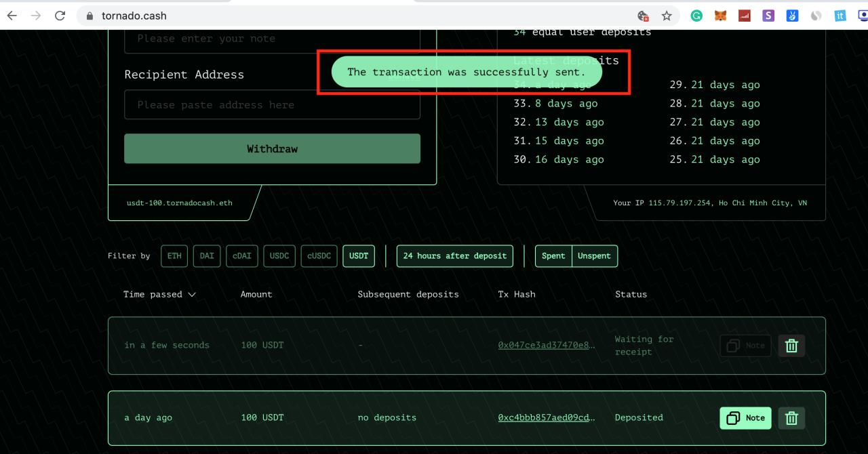Show only Unspent notes
The height and width of the screenshot is (454, 868).
coord(595,256)
